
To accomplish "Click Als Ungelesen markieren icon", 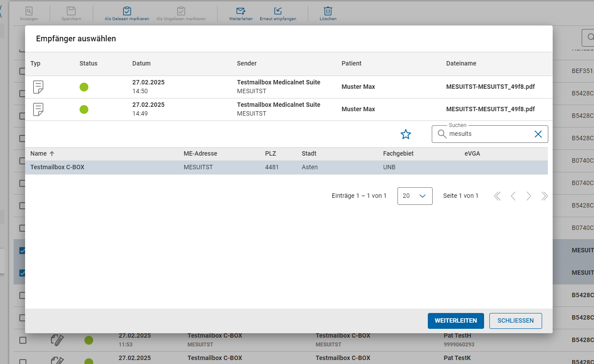I will coord(181,11).
